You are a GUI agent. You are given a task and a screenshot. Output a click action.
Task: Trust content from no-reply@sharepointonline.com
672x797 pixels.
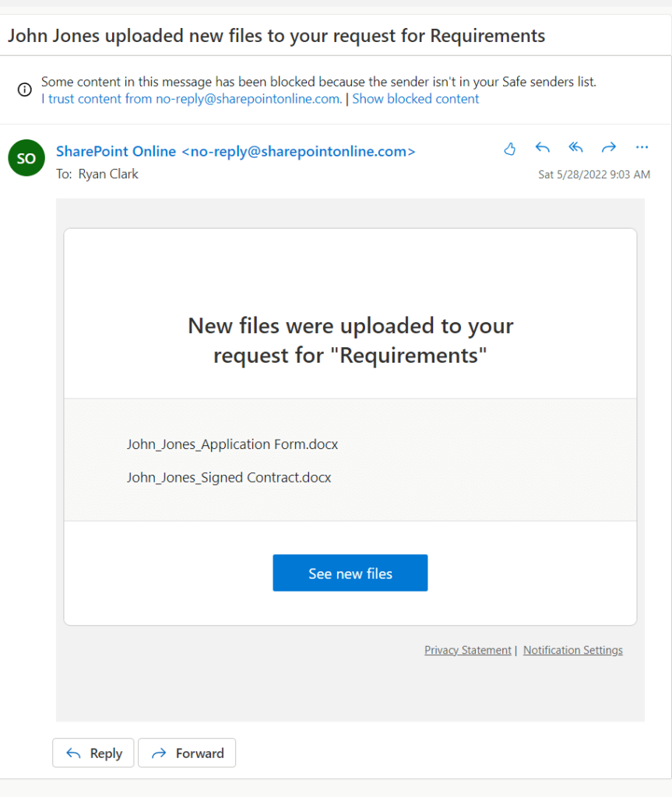click(x=192, y=99)
